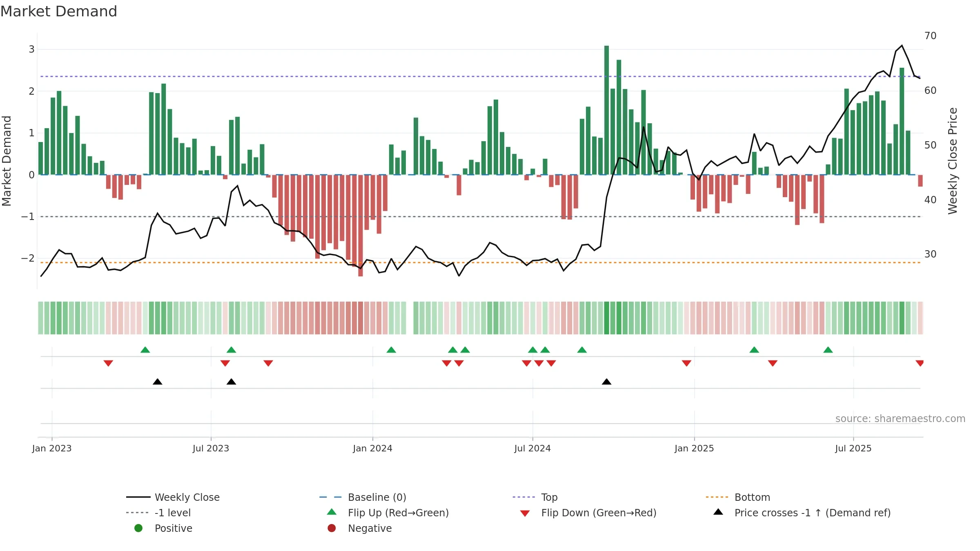980x551 pixels.
Task: Click the tallest green demand bar above 3
Action: pyautogui.click(x=606, y=110)
